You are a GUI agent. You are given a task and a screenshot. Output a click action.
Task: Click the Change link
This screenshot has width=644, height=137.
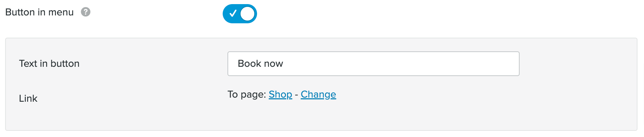tap(318, 95)
